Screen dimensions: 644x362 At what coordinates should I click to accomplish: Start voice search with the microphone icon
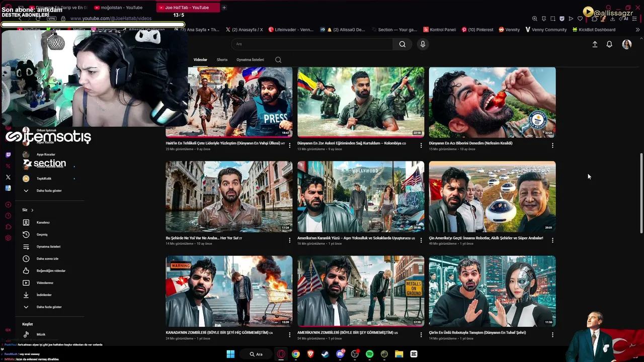coord(423,44)
